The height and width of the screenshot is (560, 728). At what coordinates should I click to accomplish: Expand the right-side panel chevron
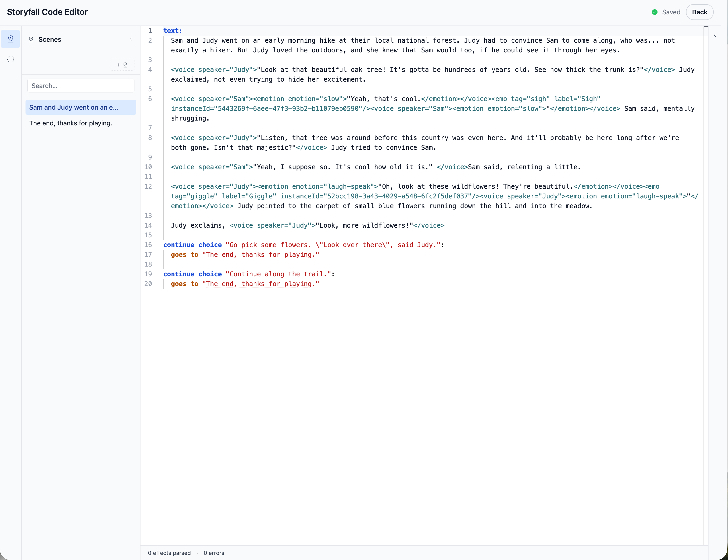point(715,35)
